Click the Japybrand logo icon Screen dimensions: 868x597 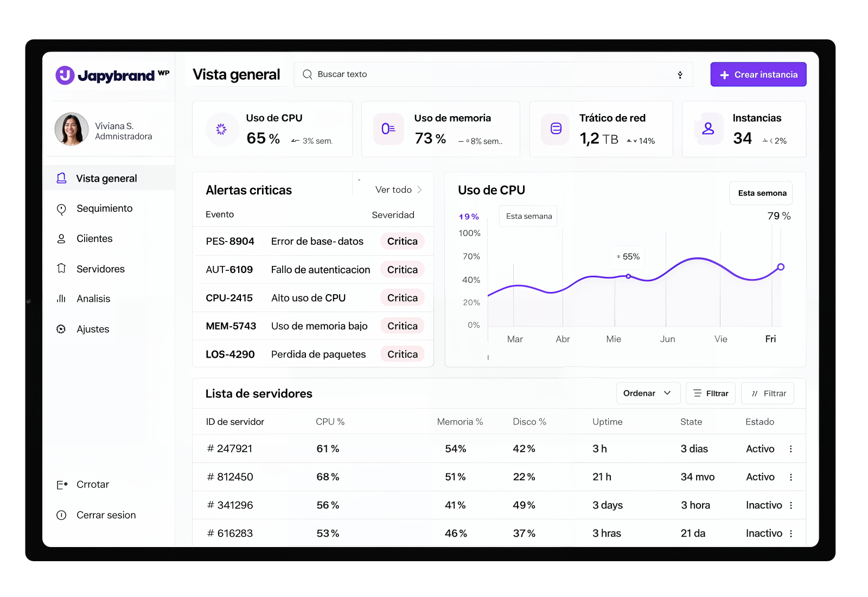click(x=65, y=75)
